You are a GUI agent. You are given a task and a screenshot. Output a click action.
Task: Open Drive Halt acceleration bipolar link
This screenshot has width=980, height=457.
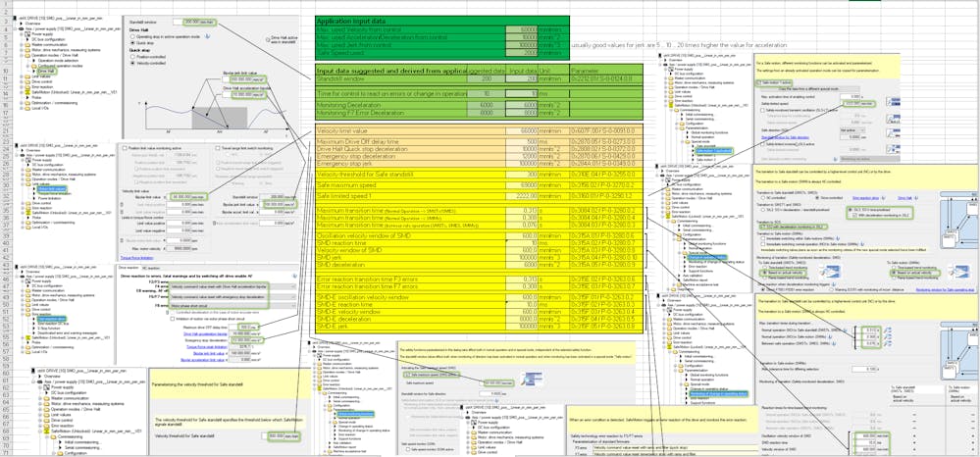coord(205,333)
